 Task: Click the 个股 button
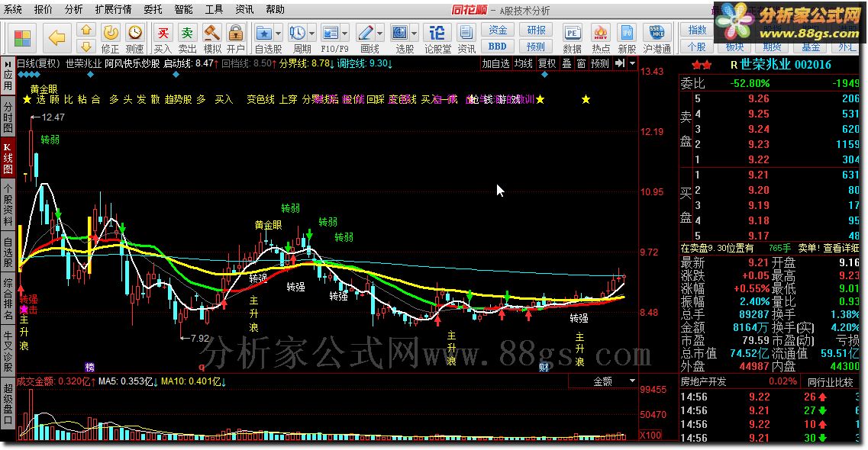697,47
